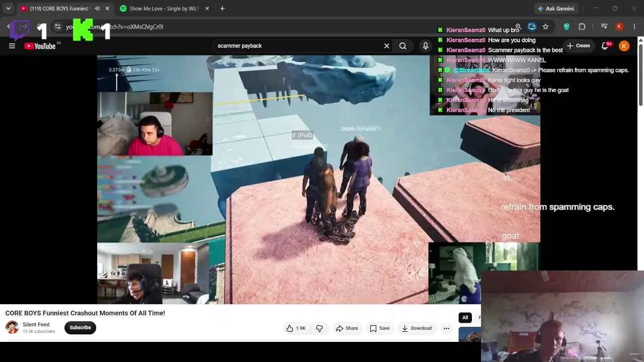Viewport: 644px width, 362px height.
Task: Click the video title text
Action: pos(85,313)
